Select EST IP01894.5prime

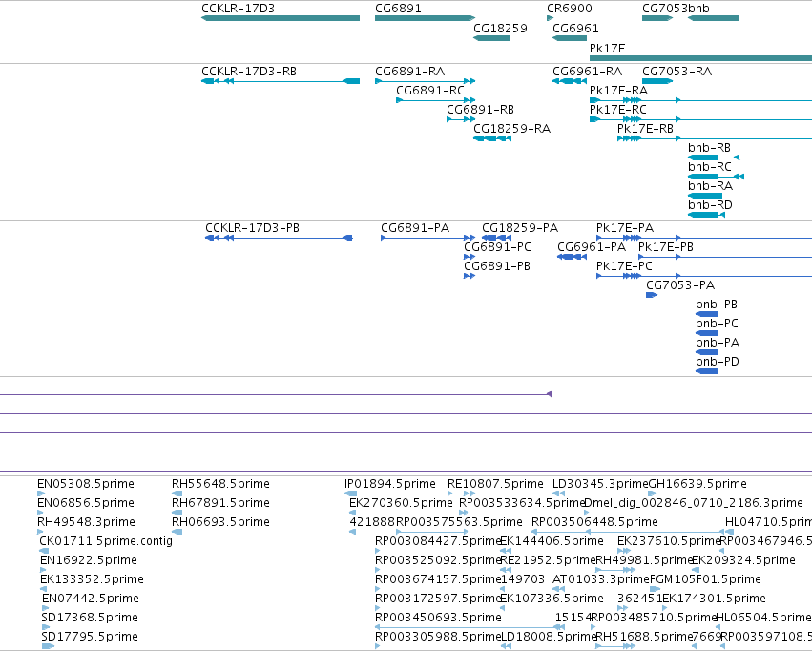(350, 493)
